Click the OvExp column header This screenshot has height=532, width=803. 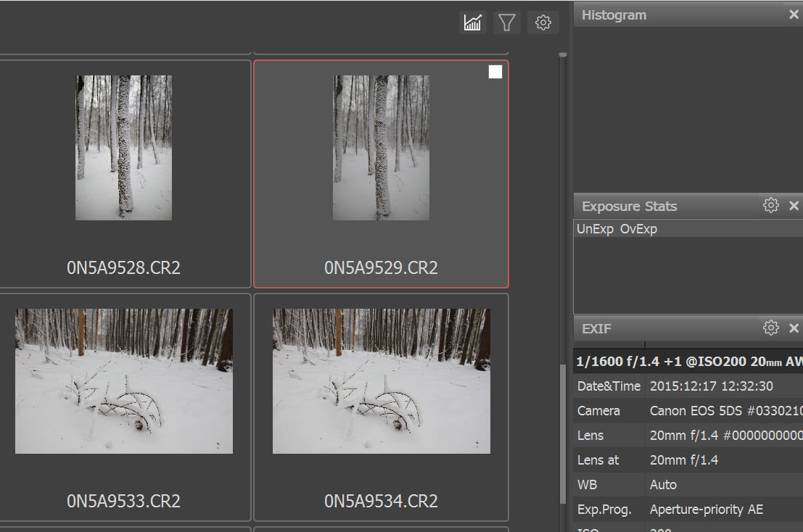tap(638, 229)
